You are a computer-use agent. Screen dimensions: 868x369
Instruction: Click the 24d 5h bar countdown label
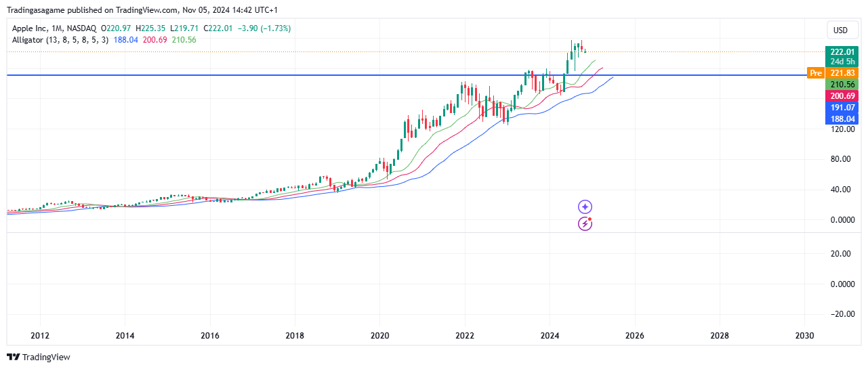coord(840,62)
